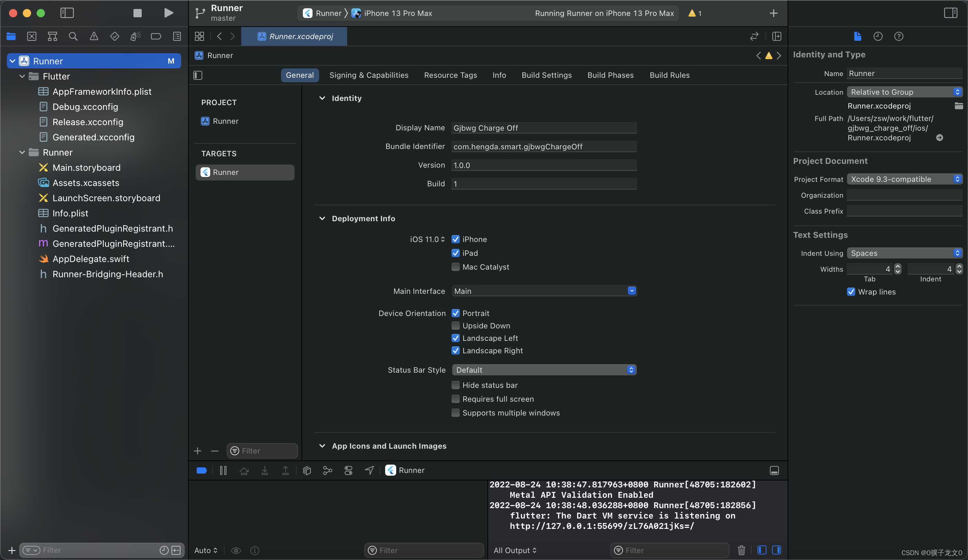Open the All Output console filter menu
This screenshot has width=968, height=560.
click(x=515, y=550)
